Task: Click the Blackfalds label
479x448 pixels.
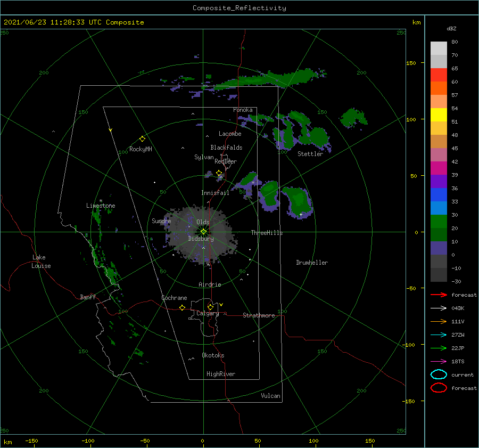Action: coord(226,148)
